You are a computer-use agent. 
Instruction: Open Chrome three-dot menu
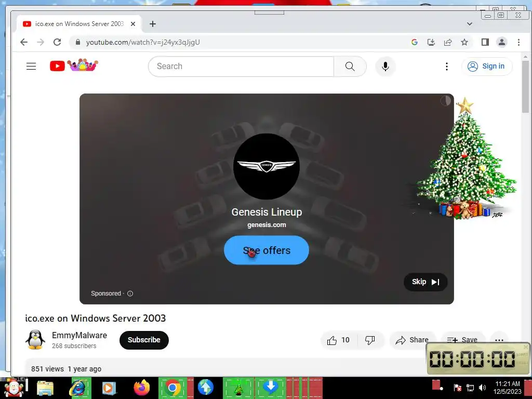pyautogui.click(x=518, y=42)
